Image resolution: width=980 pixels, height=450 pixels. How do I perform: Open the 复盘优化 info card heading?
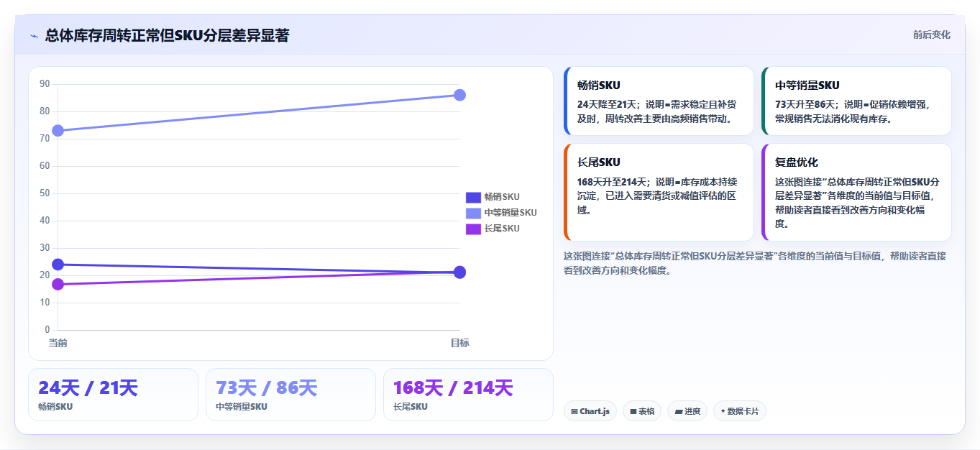[x=797, y=162]
